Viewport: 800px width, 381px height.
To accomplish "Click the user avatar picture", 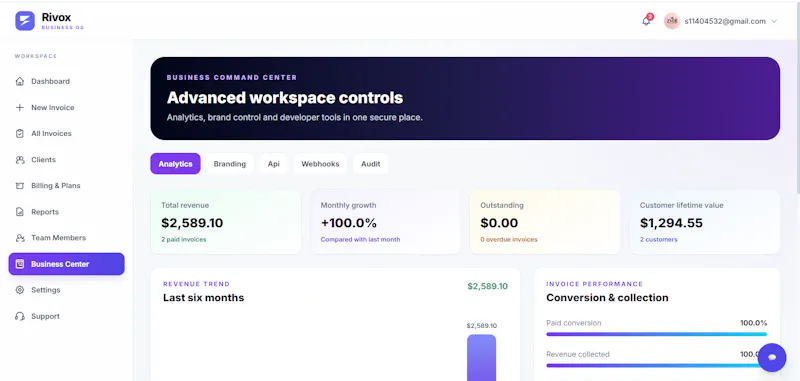I will 672,21.
